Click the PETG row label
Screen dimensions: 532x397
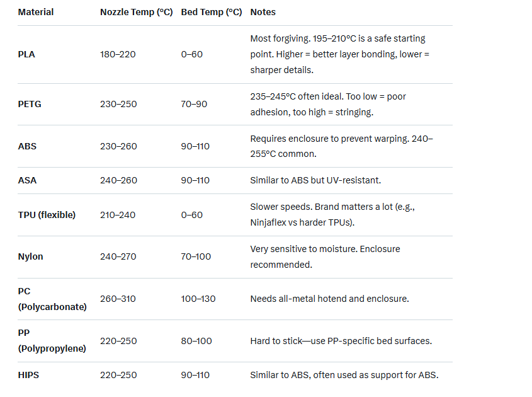tap(30, 104)
